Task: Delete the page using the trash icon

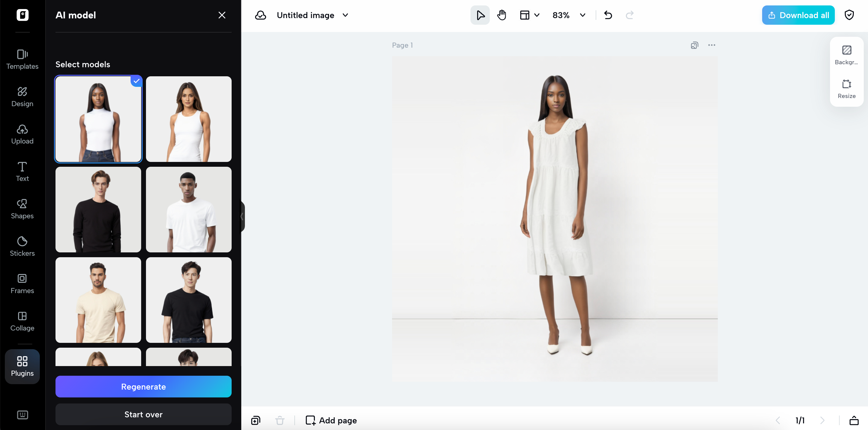Action: tap(280, 420)
